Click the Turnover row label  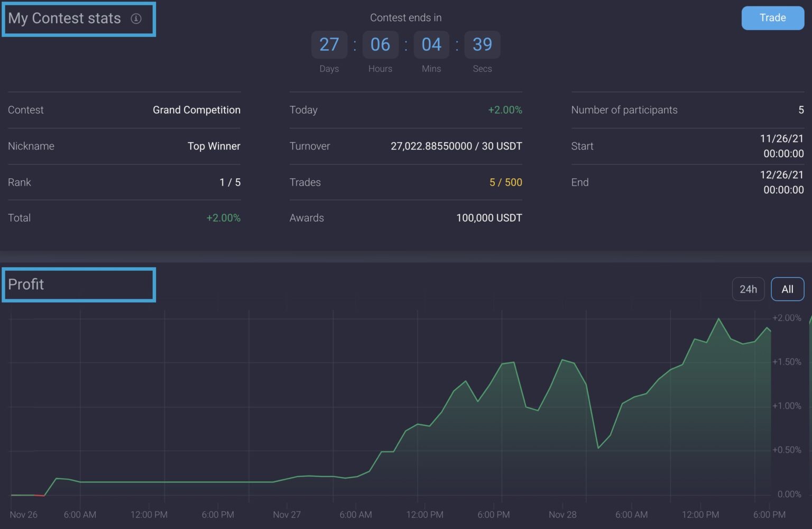point(310,146)
